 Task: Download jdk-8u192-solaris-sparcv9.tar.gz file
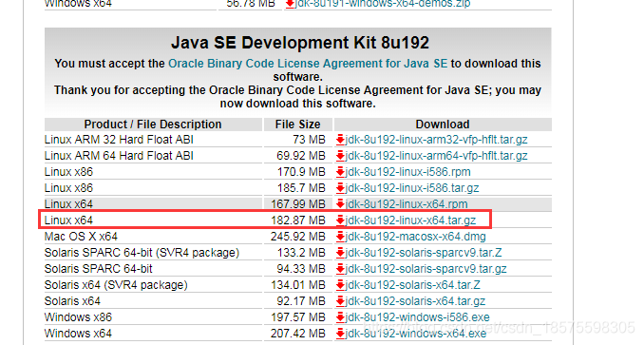tap(426, 269)
